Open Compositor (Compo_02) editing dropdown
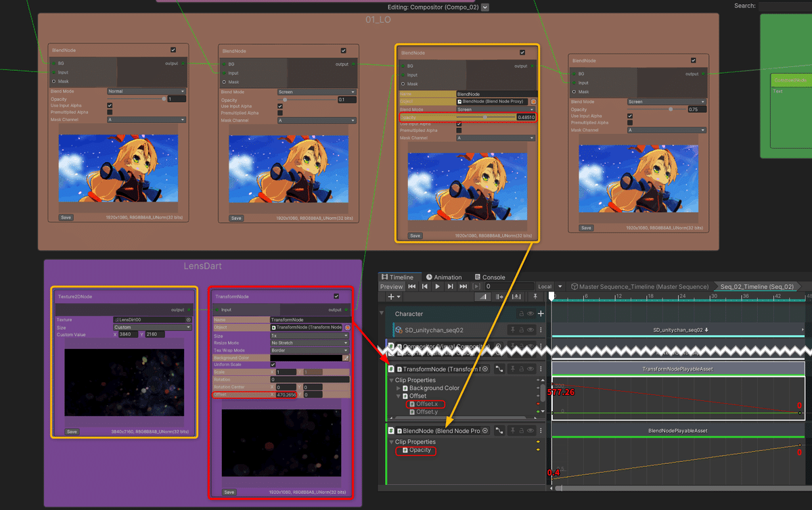The width and height of the screenshot is (812, 510). point(484,7)
